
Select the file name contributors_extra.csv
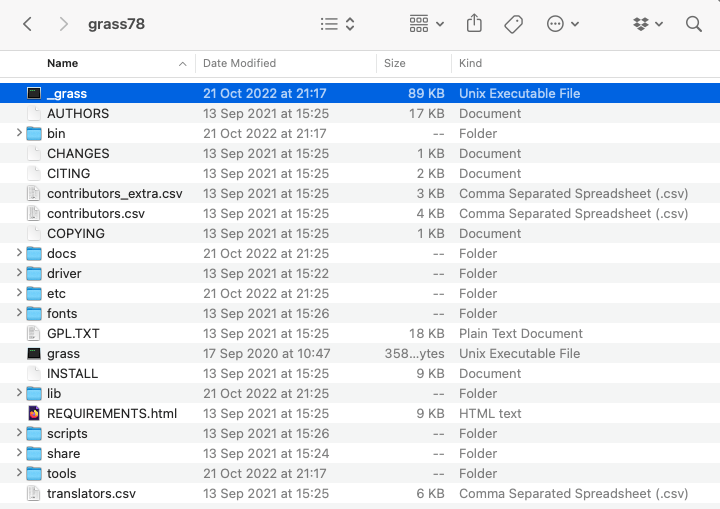tap(115, 193)
